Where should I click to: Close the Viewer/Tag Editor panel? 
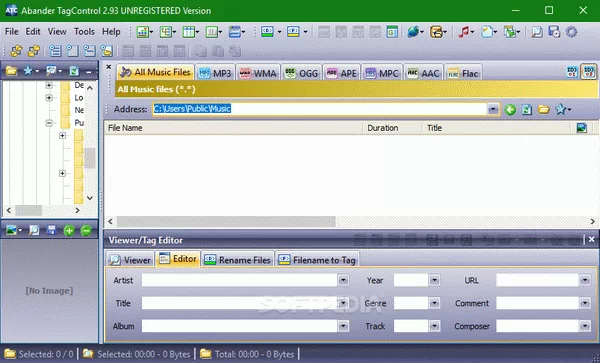(591, 239)
